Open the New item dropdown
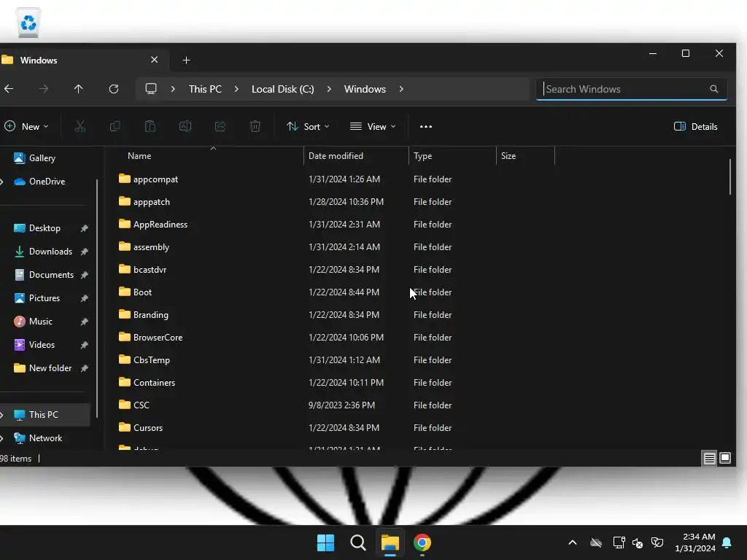 [27, 126]
